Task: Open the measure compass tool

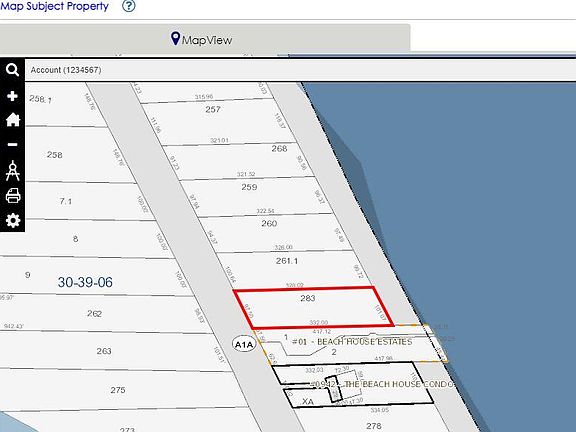Action: [12, 170]
